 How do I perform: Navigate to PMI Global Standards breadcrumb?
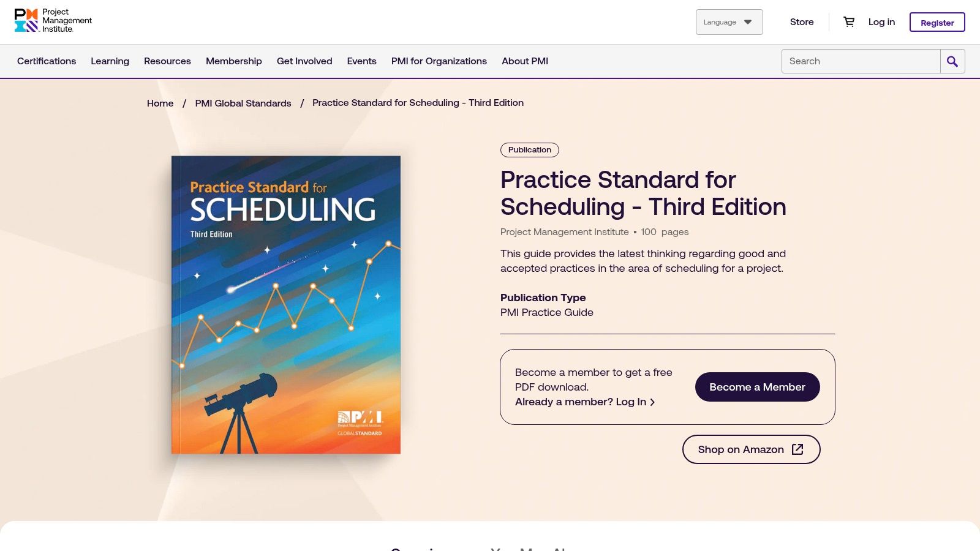pos(243,103)
